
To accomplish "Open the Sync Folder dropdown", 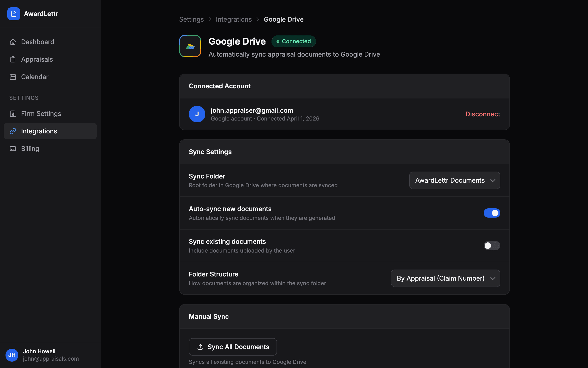I will point(455,180).
